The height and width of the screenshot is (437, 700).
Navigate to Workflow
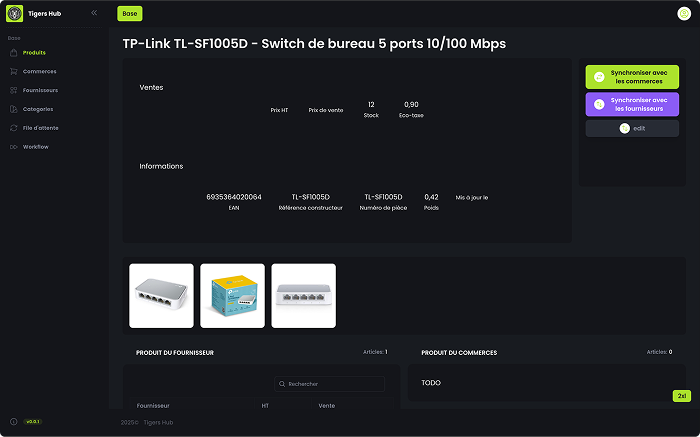[36, 147]
